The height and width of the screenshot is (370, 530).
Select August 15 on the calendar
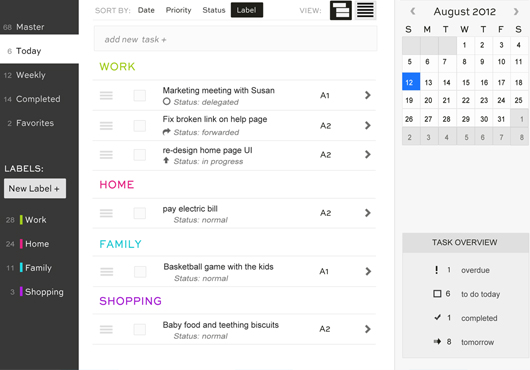coord(466,82)
